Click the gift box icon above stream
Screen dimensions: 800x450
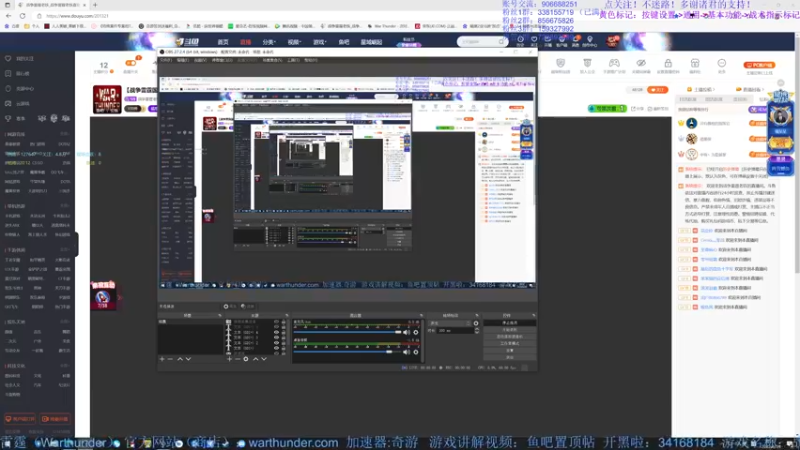pos(695,63)
